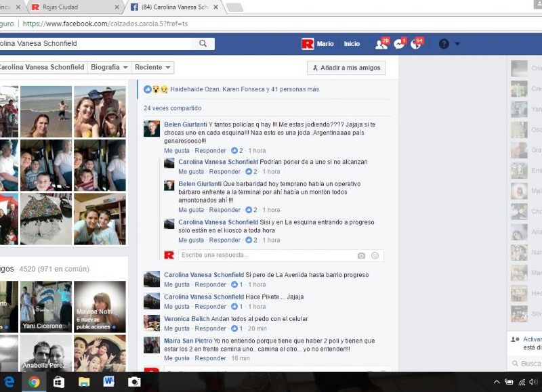
Task: Click the like reaction icon on post
Action: point(148,89)
